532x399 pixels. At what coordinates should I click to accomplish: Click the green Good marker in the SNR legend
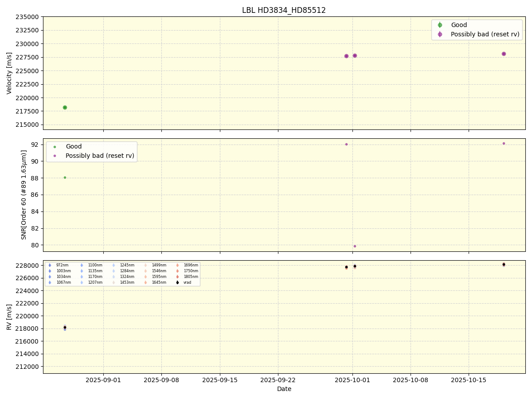click(x=55, y=146)
